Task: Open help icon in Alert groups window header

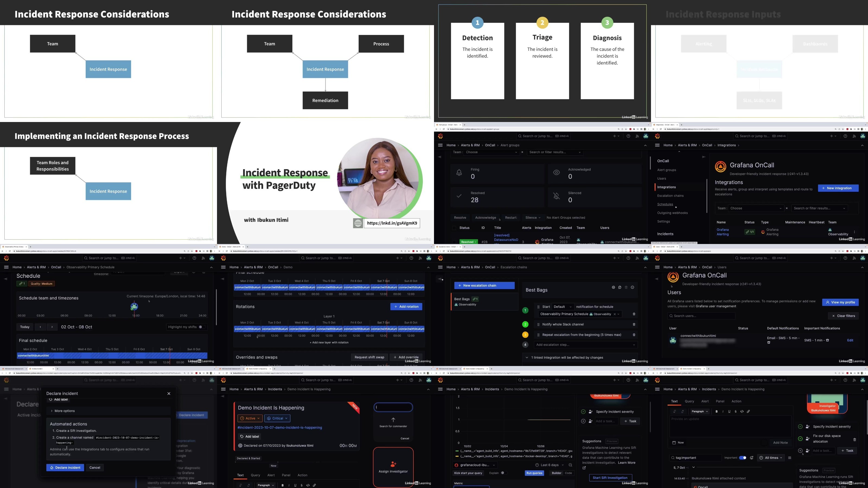Action: point(628,136)
